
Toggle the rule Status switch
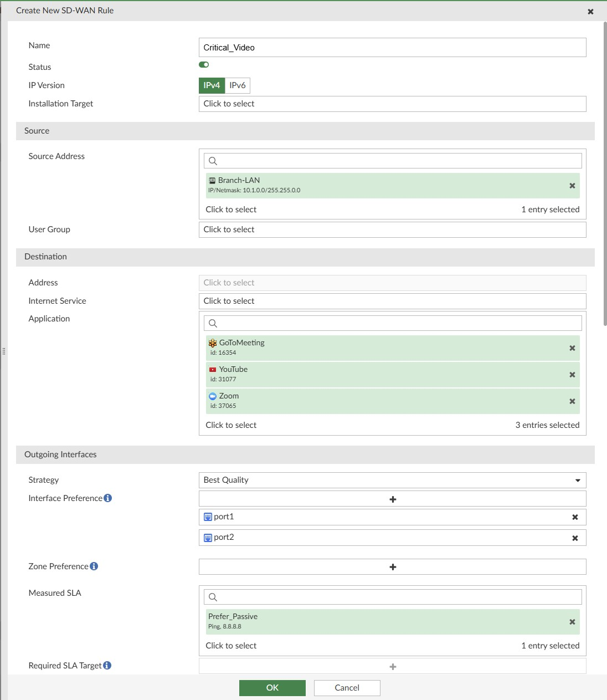[204, 65]
